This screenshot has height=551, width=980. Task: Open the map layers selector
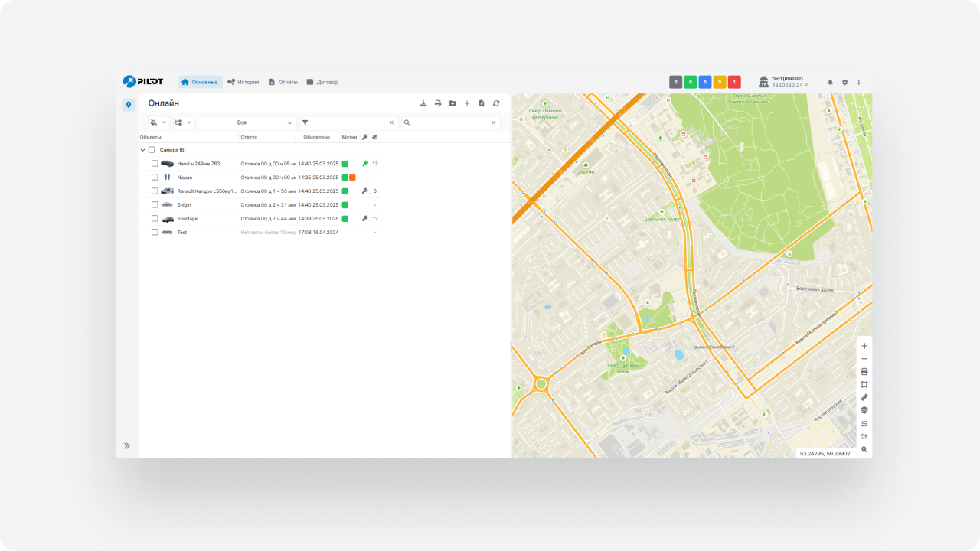pyautogui.click(x=864, y=410)
